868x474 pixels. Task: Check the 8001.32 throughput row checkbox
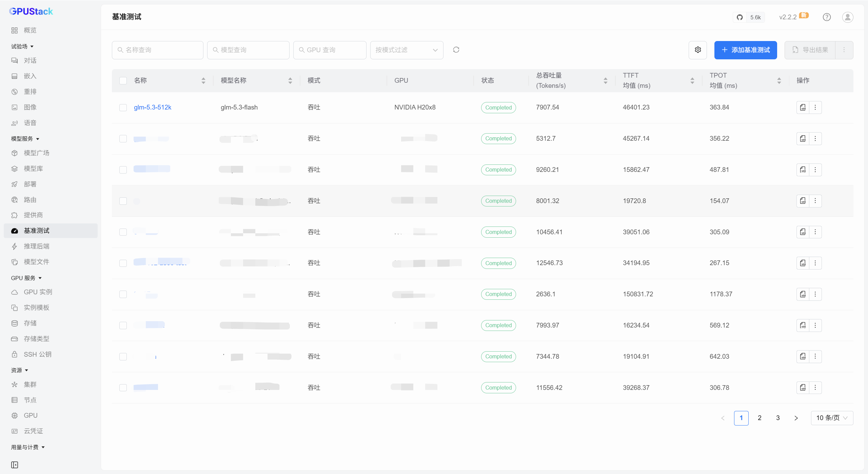123,201
